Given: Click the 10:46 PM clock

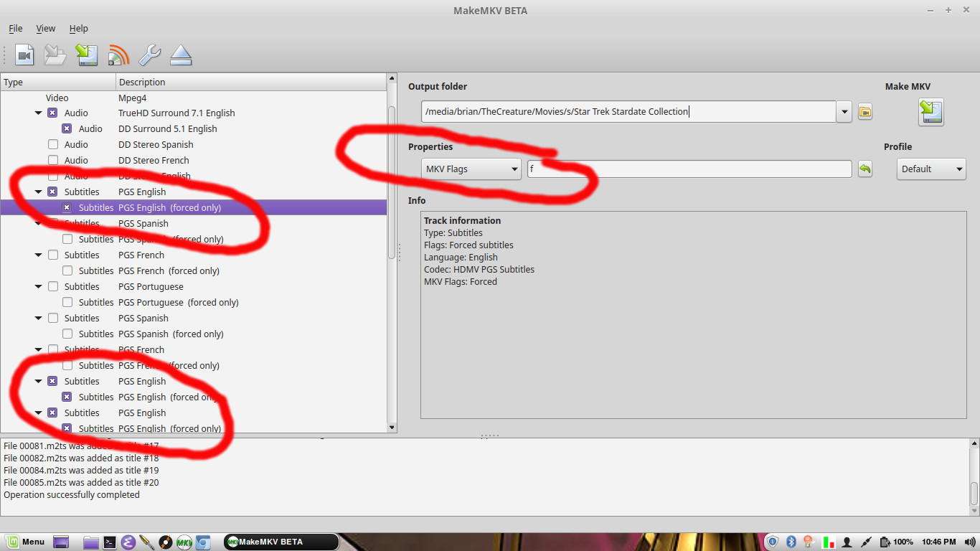Looking at the screenshot, I should pos(940,542).
